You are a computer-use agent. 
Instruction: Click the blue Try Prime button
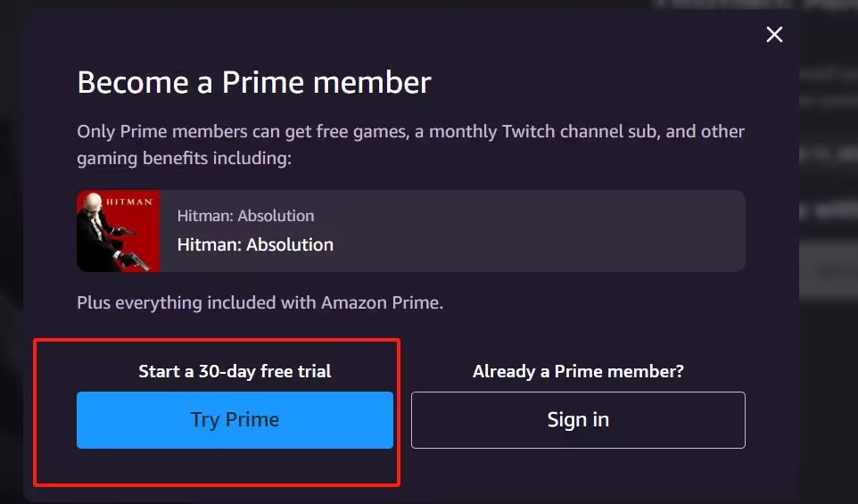(235, 420)
